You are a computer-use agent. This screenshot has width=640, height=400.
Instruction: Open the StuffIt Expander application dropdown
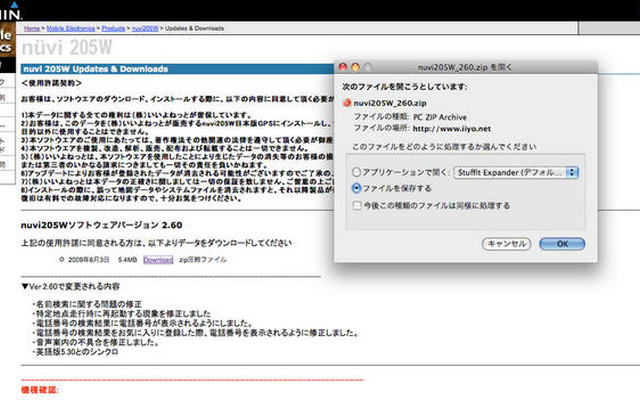click(516, 173)
